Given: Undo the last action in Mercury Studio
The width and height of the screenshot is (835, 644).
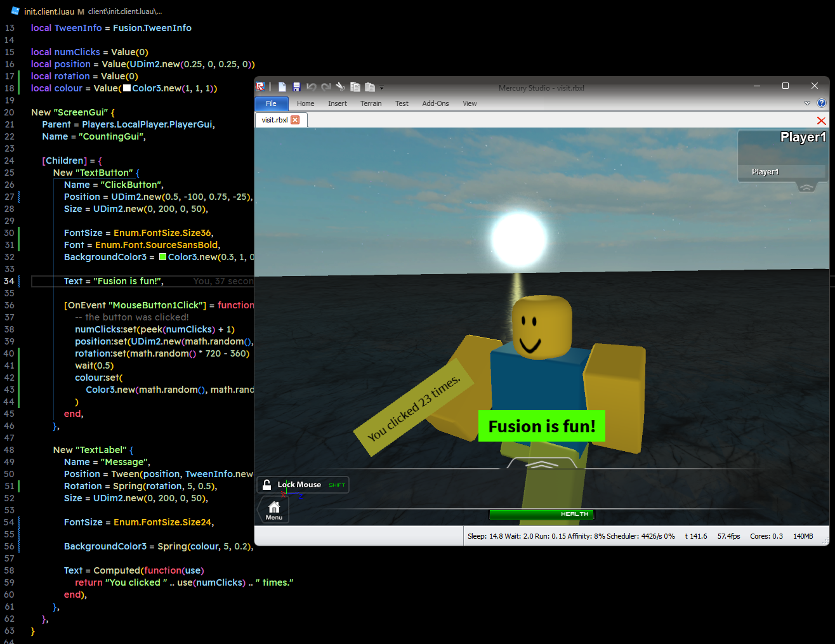Looking at the screenshot, I should (x=311, y=87).
